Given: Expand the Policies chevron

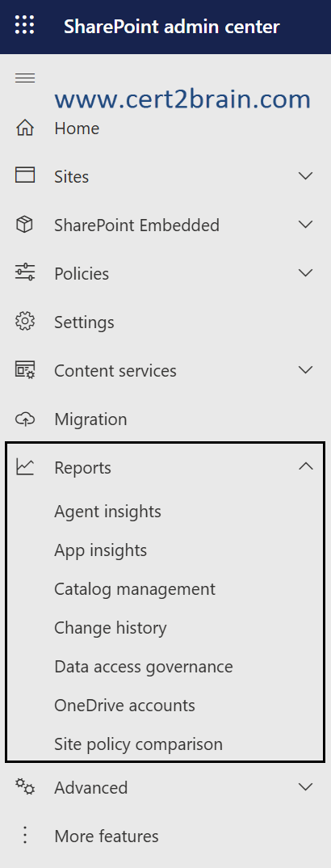Looking at the screenshot, I should click(306, 273).
